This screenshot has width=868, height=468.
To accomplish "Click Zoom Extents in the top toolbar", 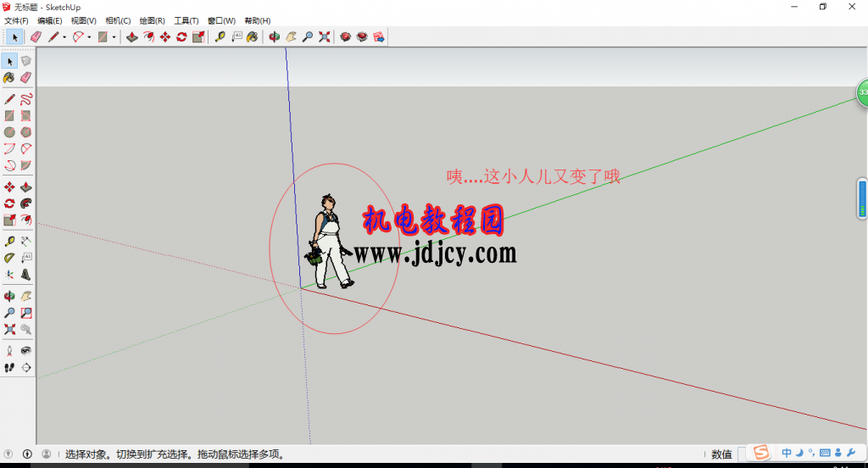I will point(325,37).
